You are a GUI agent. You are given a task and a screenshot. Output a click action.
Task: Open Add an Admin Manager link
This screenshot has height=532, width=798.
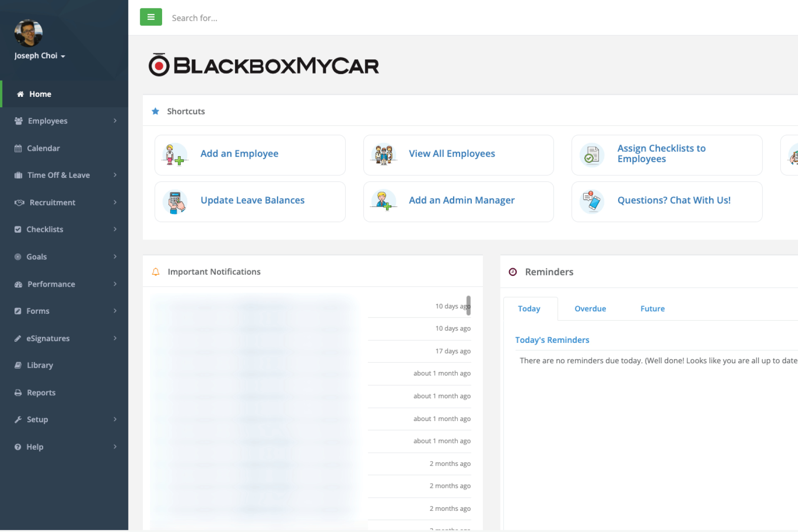tap(462, 200)
